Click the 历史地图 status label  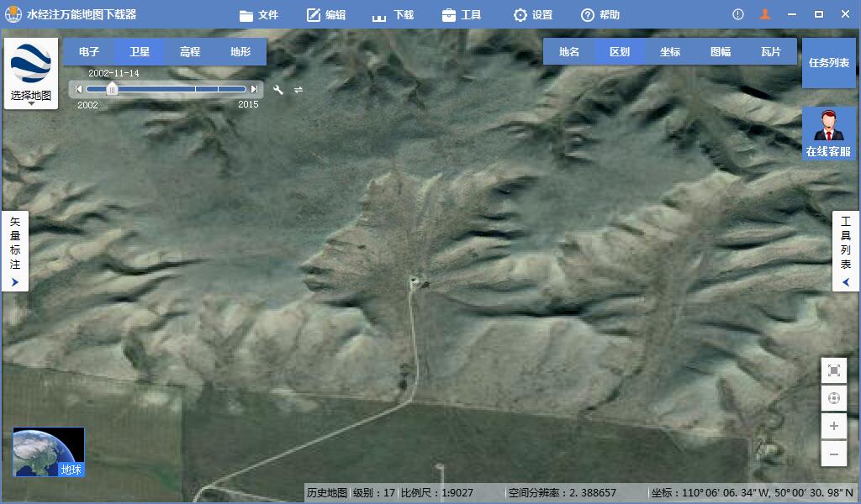tap(326, 492)
